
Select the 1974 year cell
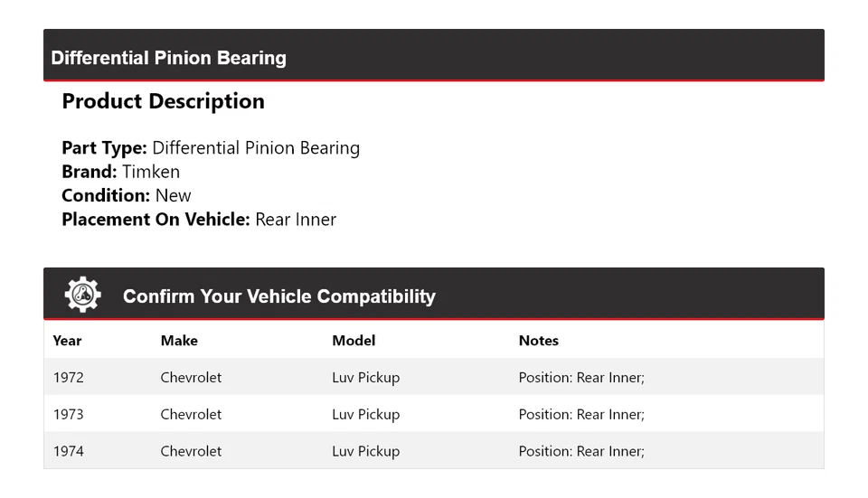(x=69, y=451)
